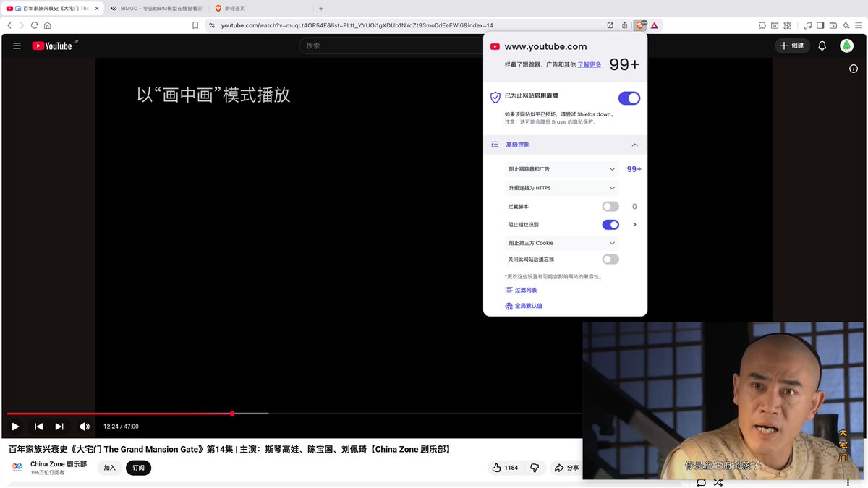Screen dimensions: 868x488
Task: Skip to previous video in playlist
Action: click(x=39, y=427)
